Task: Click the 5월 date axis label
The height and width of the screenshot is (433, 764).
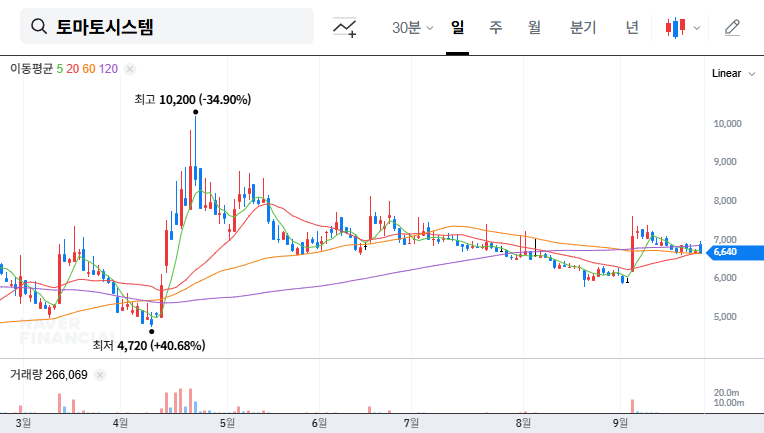Action: tap(227, 423)
